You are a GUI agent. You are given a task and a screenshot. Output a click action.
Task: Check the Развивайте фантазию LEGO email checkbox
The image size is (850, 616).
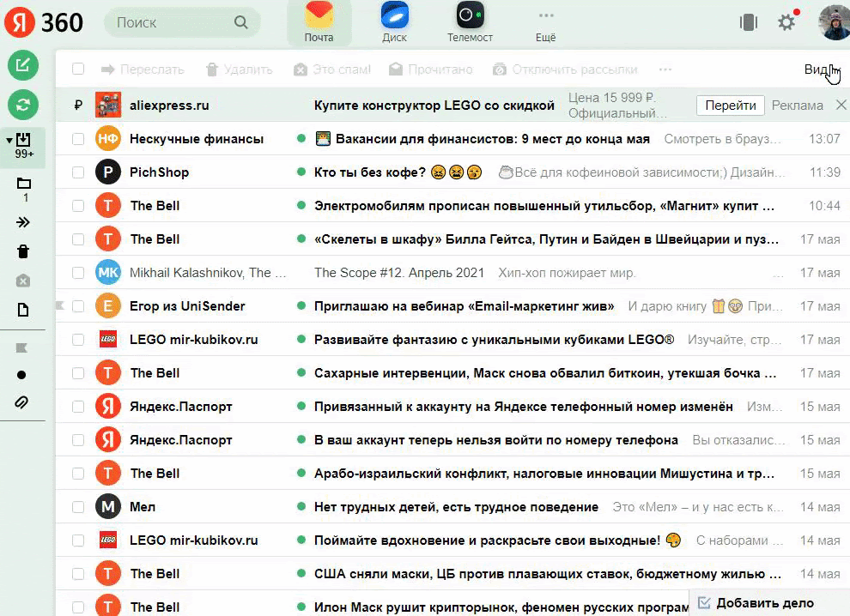coord(78,340)
